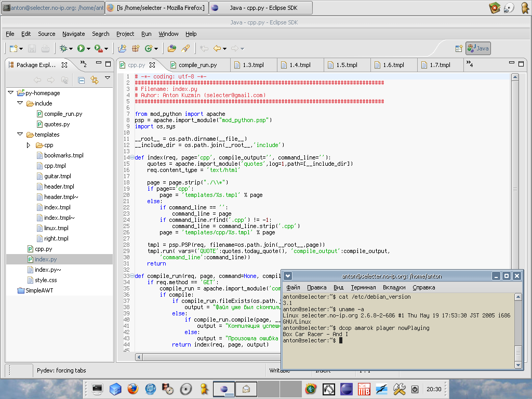This screenshot has width=532, height=399.
Task: Click the New Java Project icon
Action: point(122,48)
